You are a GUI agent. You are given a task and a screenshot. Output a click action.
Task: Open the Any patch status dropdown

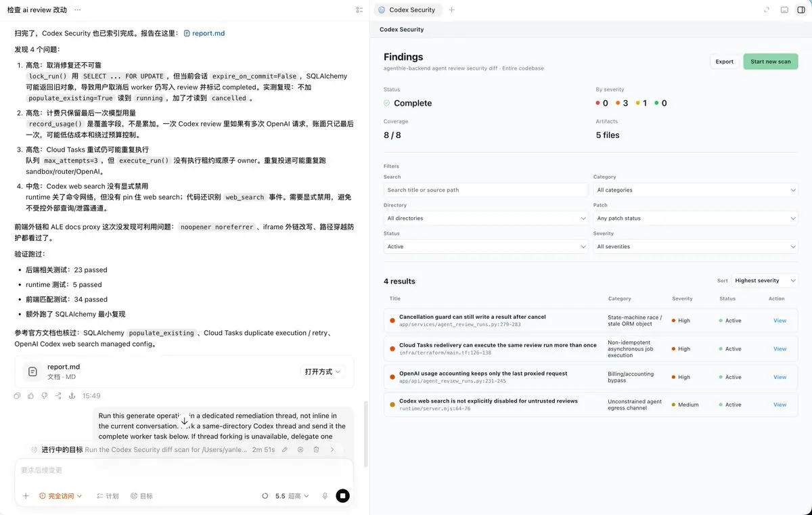[696, 219]
